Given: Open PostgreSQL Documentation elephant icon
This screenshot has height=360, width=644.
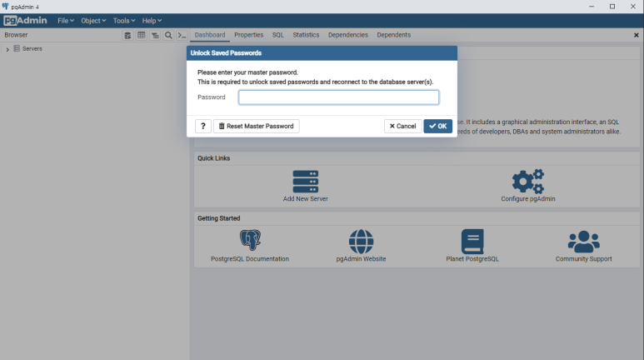Looking at the screenshot, I should point(250,242).
